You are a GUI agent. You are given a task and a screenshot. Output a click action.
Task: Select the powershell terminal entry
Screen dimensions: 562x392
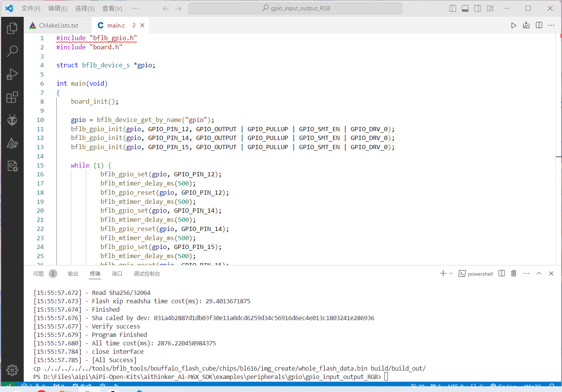click(476, 274)
